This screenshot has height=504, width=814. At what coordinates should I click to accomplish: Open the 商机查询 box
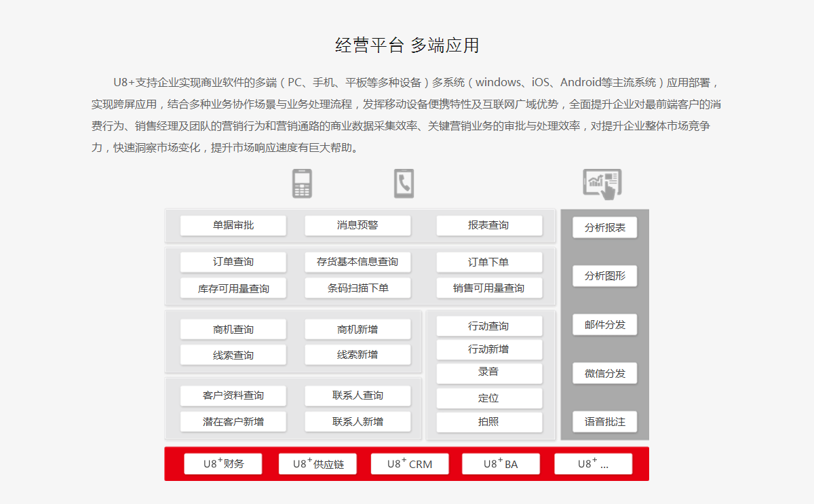click(x=233, y=329)
